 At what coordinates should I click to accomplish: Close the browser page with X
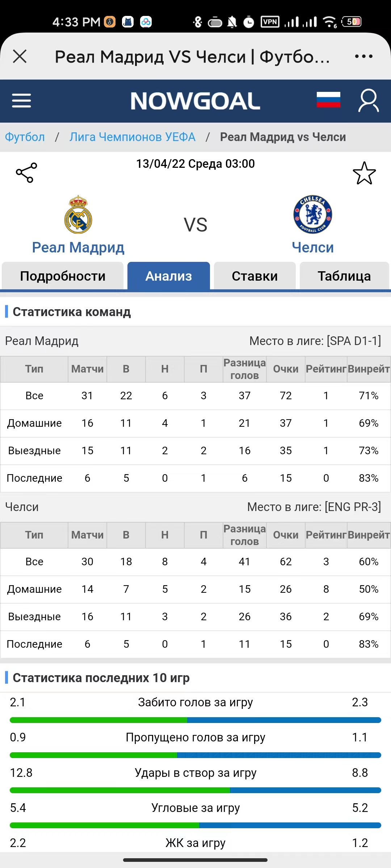pos(20,56)
